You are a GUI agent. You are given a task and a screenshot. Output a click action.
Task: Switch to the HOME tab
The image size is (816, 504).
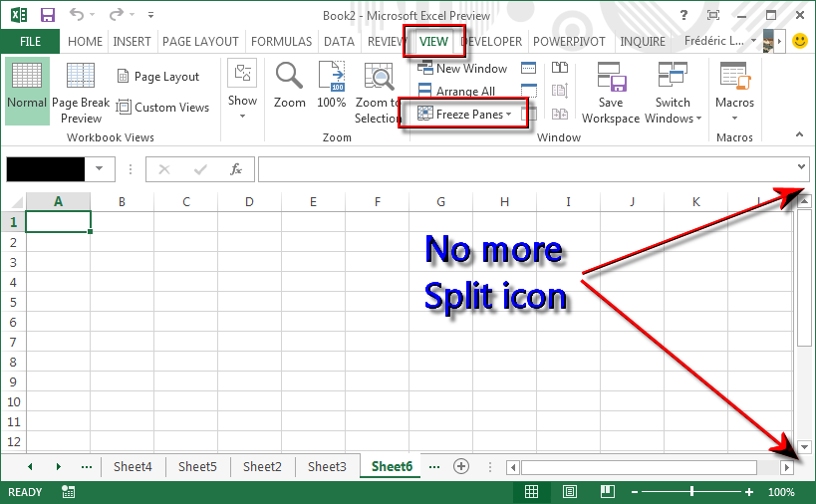tap(85, 42)
